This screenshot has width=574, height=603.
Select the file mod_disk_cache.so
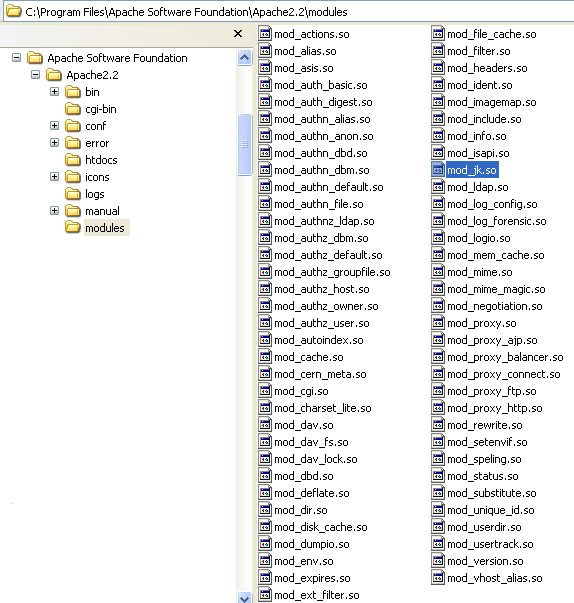tap(321, 527)
